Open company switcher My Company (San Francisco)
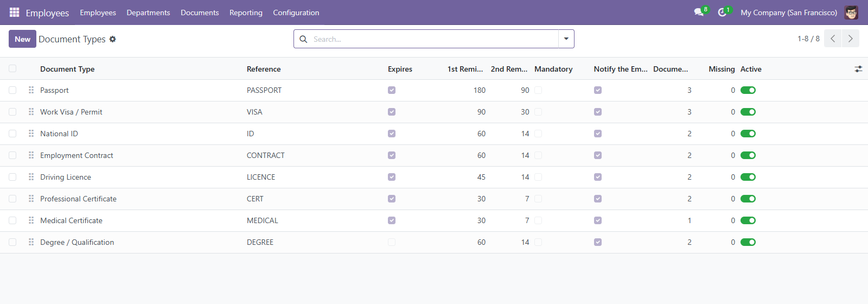This screenshot has height=304, width=868. (789, 12)
